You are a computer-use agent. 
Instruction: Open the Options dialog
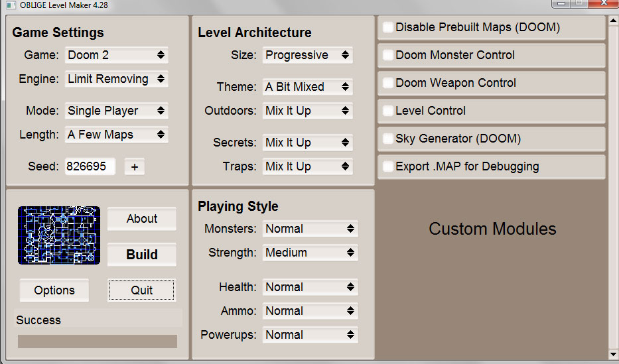(54, 290)
